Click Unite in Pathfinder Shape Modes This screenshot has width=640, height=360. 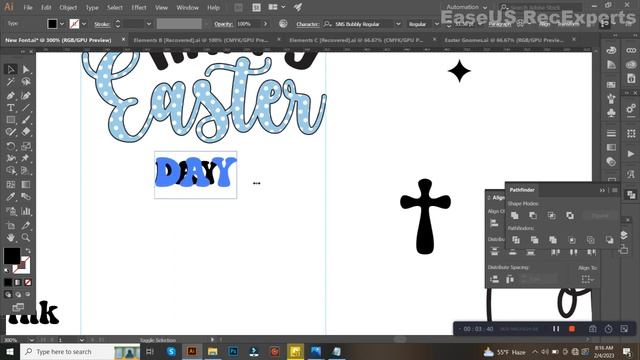point(515,215)
